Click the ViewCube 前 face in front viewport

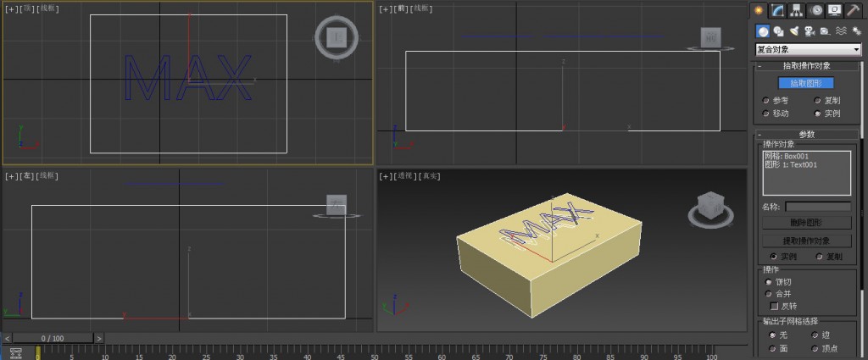coord(711,37)
